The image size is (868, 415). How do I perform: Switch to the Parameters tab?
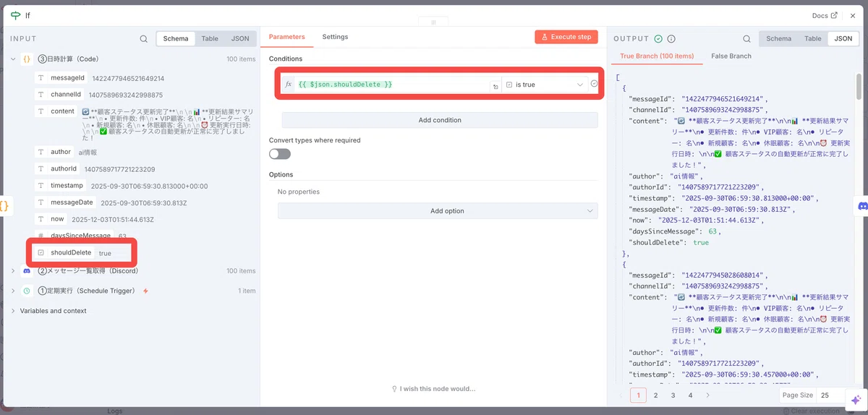click(286, 37)
